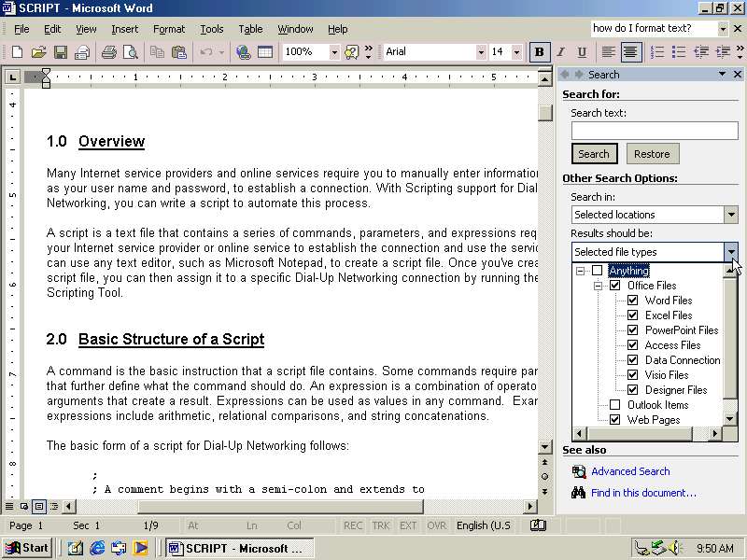Toggle Bold formatting
Image resolution: width=747 pixels, height=560 pixels.
(540, 52)
